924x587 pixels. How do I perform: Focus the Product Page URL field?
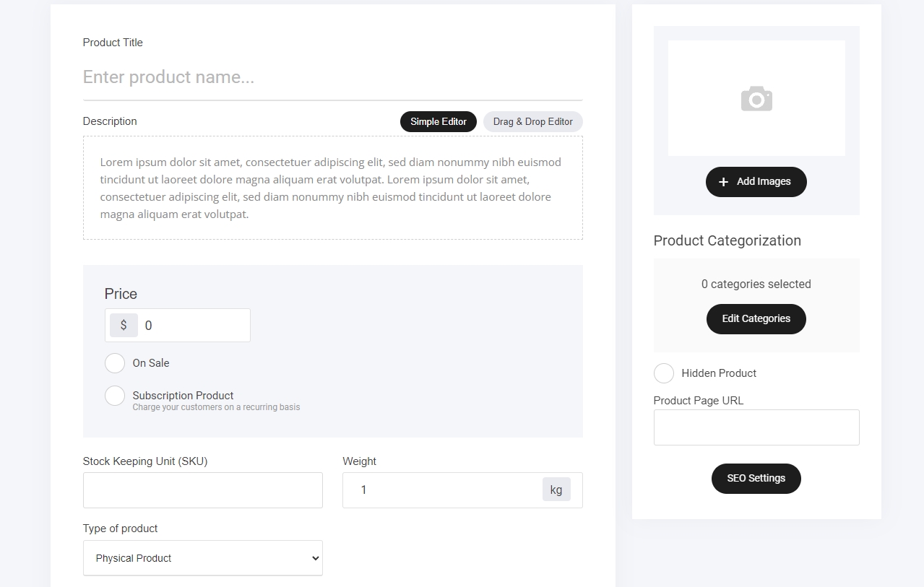click(x=756, y=427)
